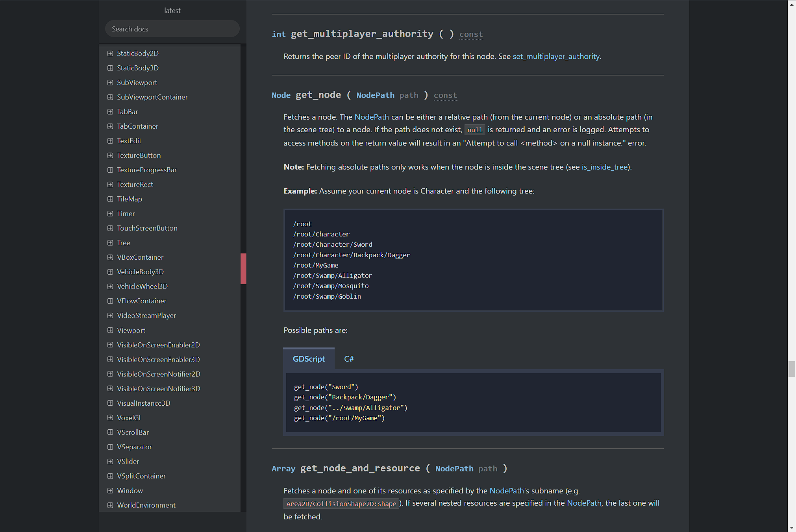The width and height of the screenshot is (796, 532).
Task: Follow the is_inside_tree link
Action: [605, 167]
